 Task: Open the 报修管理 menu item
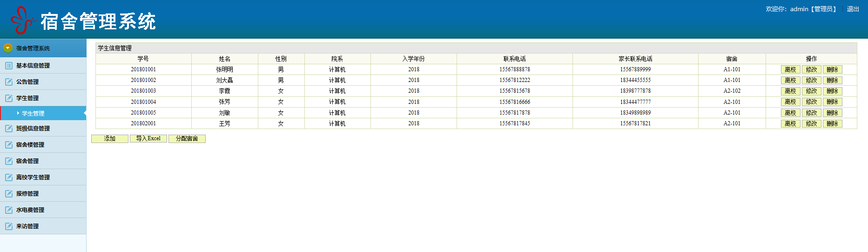tap(43, 194)
